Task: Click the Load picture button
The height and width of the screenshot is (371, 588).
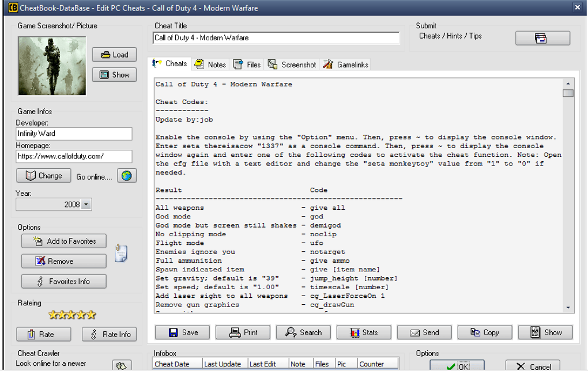Action: (x=114, y=55)
